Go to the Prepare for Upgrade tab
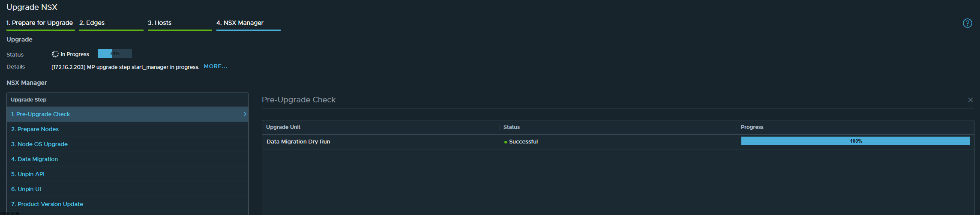Image resolution: width=980 pixels, height=215 pixels. coord(40,23)
